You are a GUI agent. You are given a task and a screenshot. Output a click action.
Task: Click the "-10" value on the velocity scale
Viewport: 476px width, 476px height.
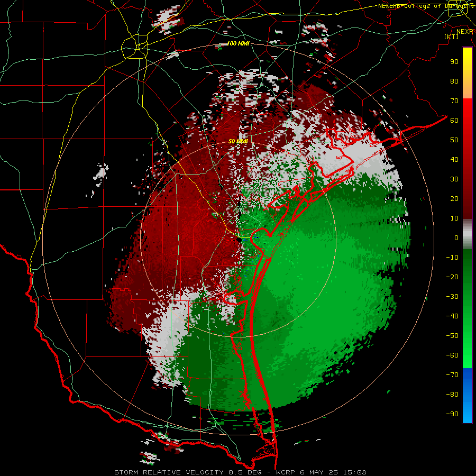click(452, 258)
